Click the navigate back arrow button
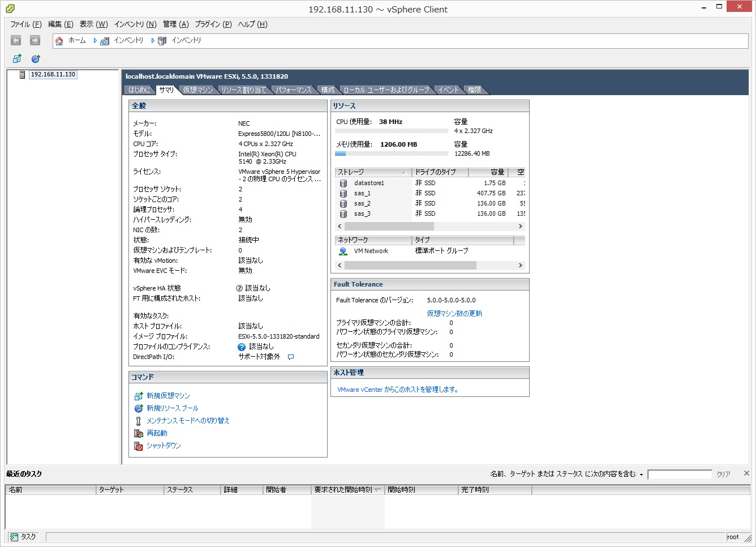Image resolution: width=756 pixels, height=547 pixels. tap(16, 40)
